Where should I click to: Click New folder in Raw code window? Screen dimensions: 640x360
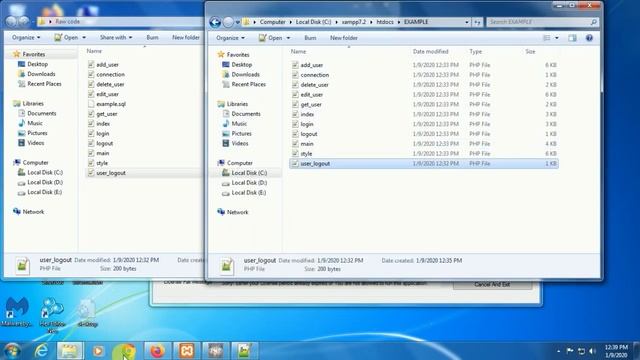(186, 38)
